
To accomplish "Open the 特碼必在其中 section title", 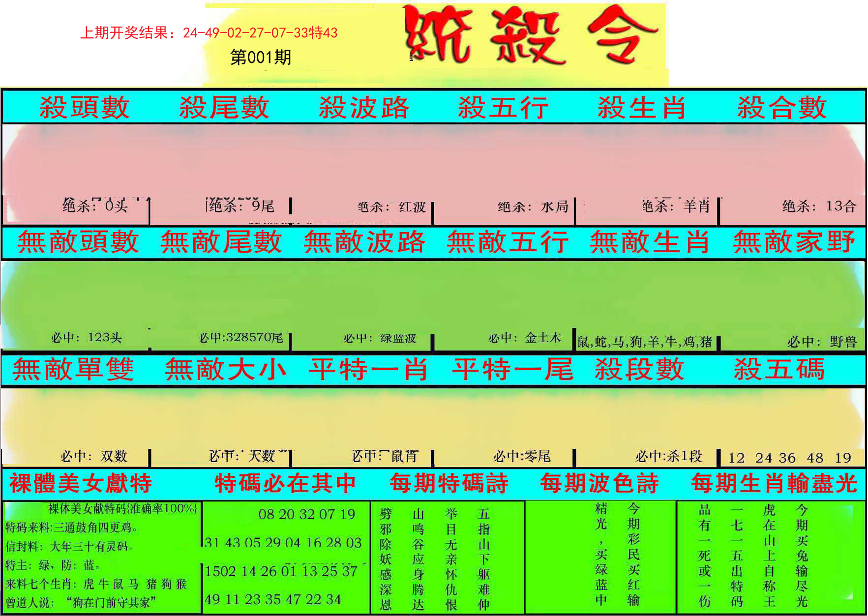I will coord(285,483).
